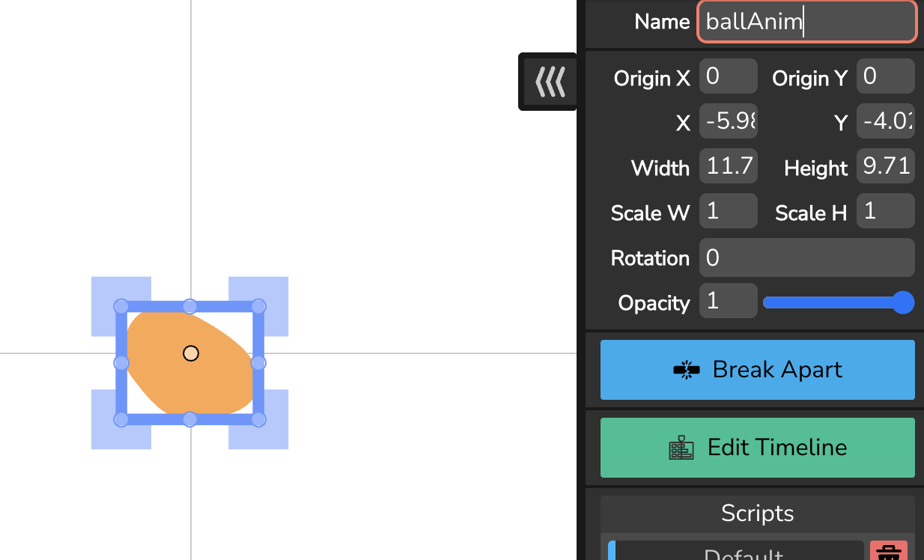
Task: Select the Name field containing ballAnim
Action: tap(807, 22)
